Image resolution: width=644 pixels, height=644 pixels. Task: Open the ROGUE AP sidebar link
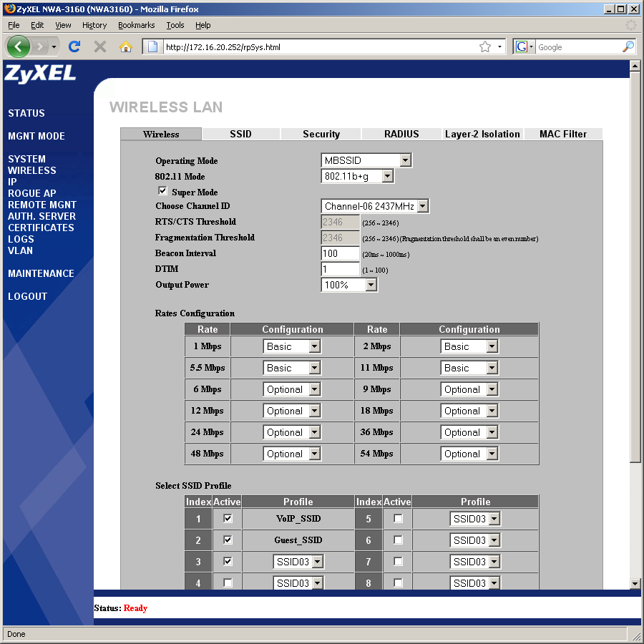pos(31,193)
